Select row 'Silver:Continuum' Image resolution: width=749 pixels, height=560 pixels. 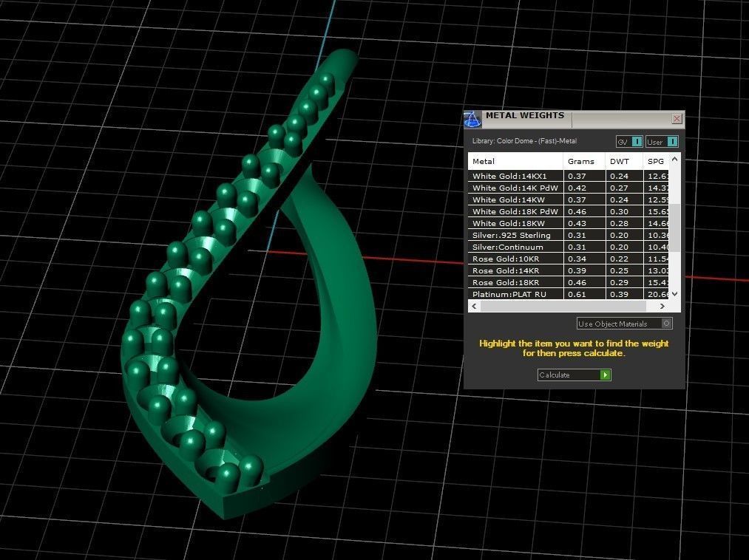coord(569,247)
